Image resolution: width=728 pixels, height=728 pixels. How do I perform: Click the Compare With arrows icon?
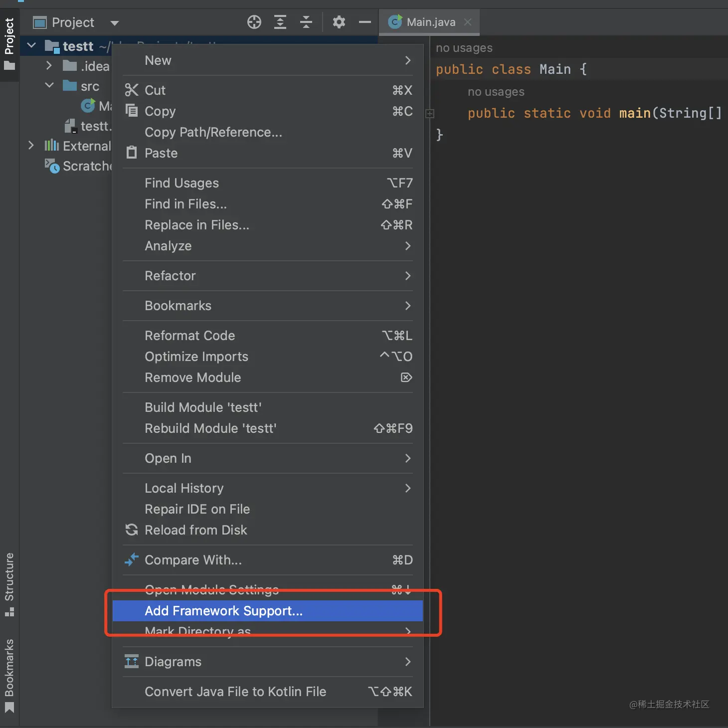pyautogui.click(x=132, y=559)
